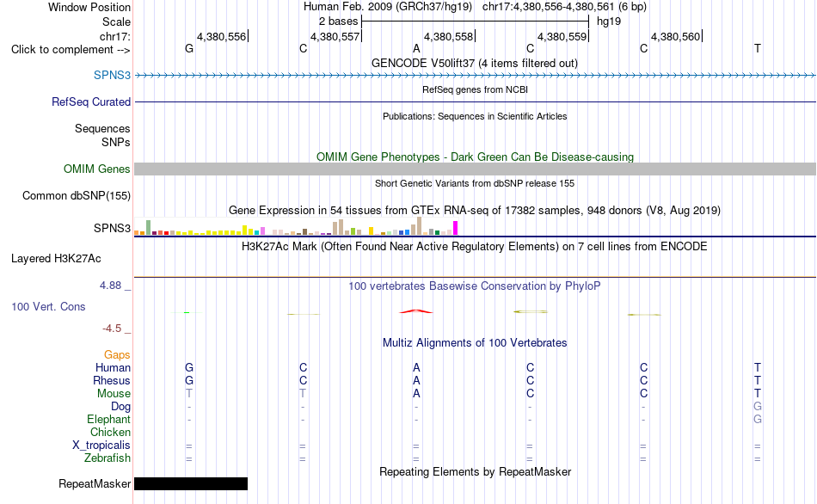Click the Elephant species label
Image resolution: width=817 pixels, height=504 pixels.
[x=109, y=420]
